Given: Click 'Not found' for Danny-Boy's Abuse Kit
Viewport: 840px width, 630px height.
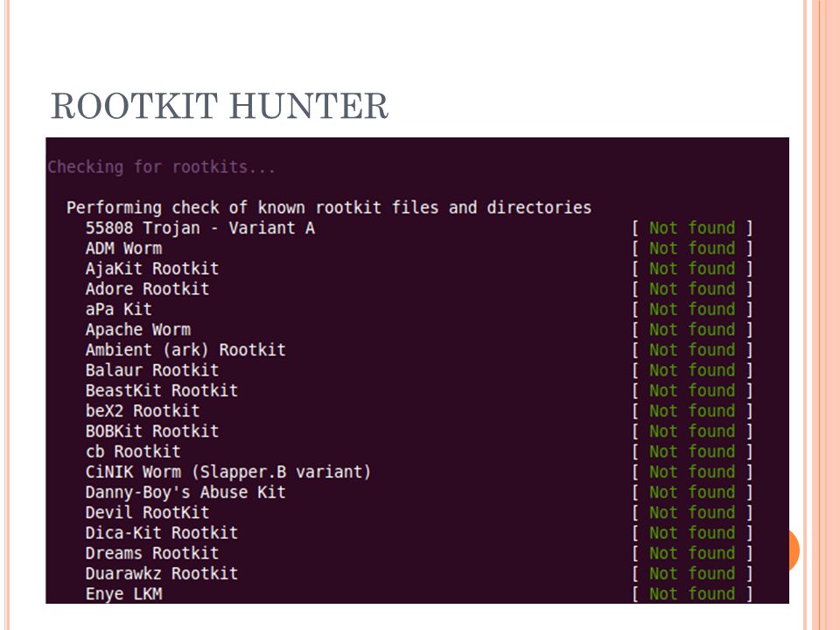Looking at the screenshot, I should [692, 493].
